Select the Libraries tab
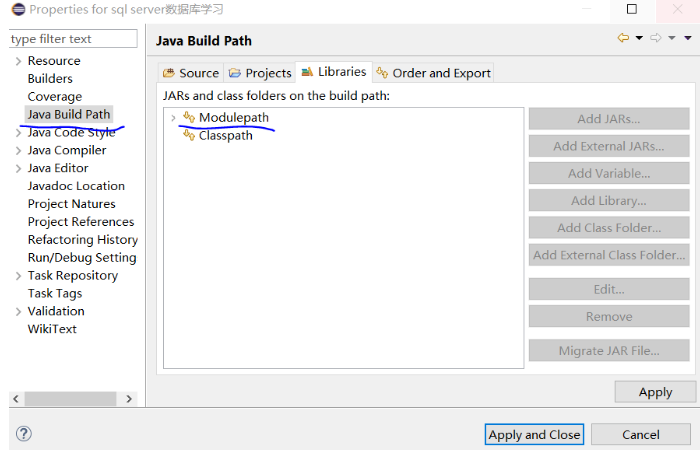 tap(334, 72)
